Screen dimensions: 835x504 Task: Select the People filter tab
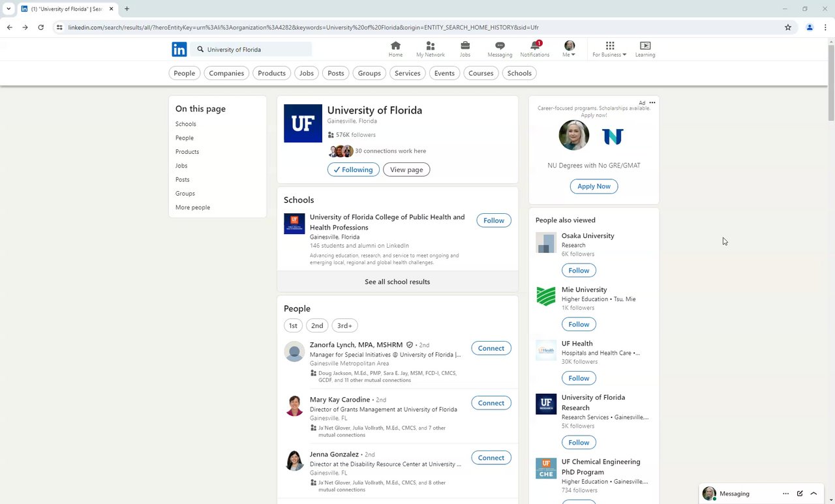185,73
